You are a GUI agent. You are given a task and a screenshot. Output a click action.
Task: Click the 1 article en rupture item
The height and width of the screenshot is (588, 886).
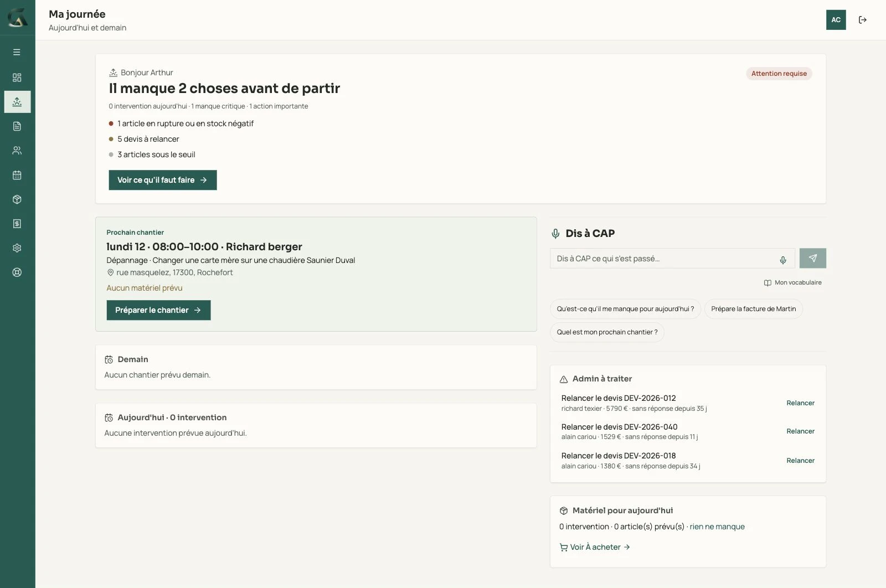182,123
